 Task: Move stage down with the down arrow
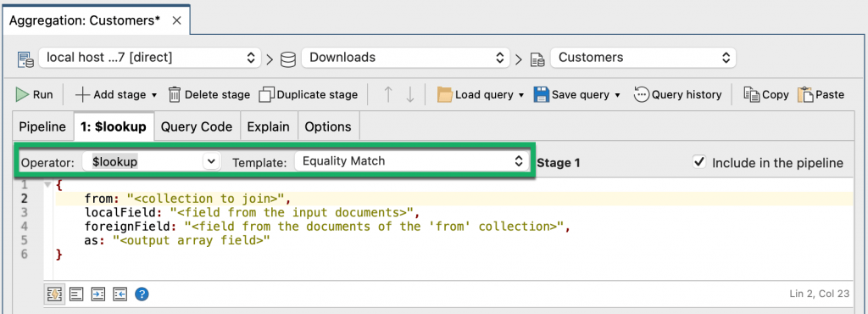pos(410,95)
